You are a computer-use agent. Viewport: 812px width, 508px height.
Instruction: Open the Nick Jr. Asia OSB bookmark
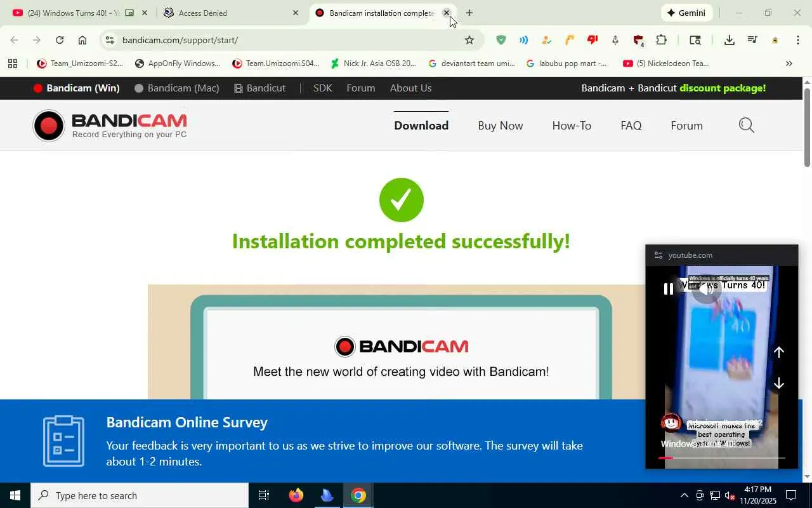tap(373, 63)
